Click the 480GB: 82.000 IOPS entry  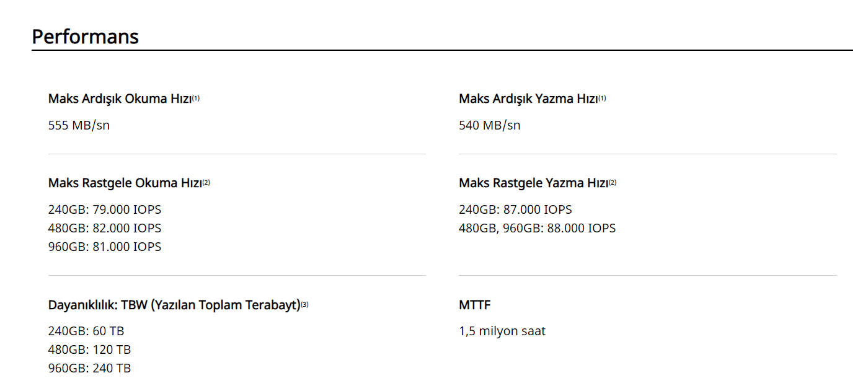click(104, 228)
